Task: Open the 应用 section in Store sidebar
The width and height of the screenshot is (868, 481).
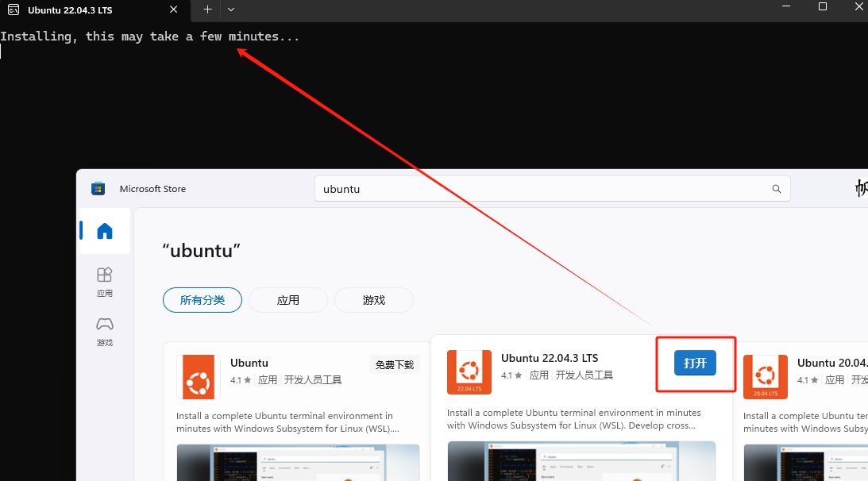Action: pos(105,283)
